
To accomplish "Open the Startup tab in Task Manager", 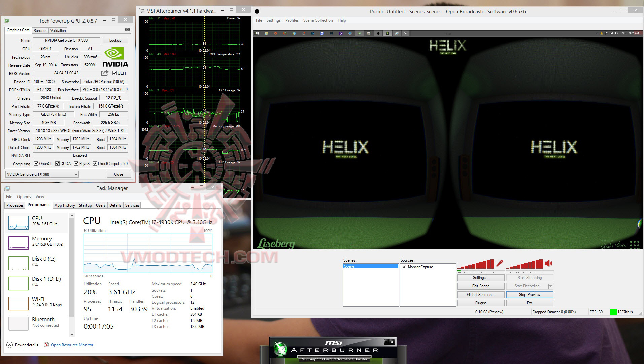I will pyautogui.click(x=85, y=205).
